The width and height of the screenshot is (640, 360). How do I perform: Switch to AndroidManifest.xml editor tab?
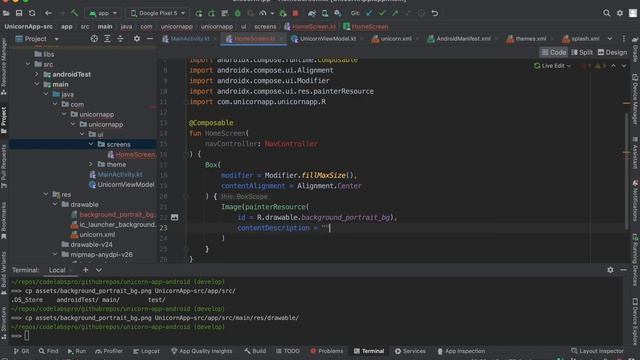pos(460,39)
